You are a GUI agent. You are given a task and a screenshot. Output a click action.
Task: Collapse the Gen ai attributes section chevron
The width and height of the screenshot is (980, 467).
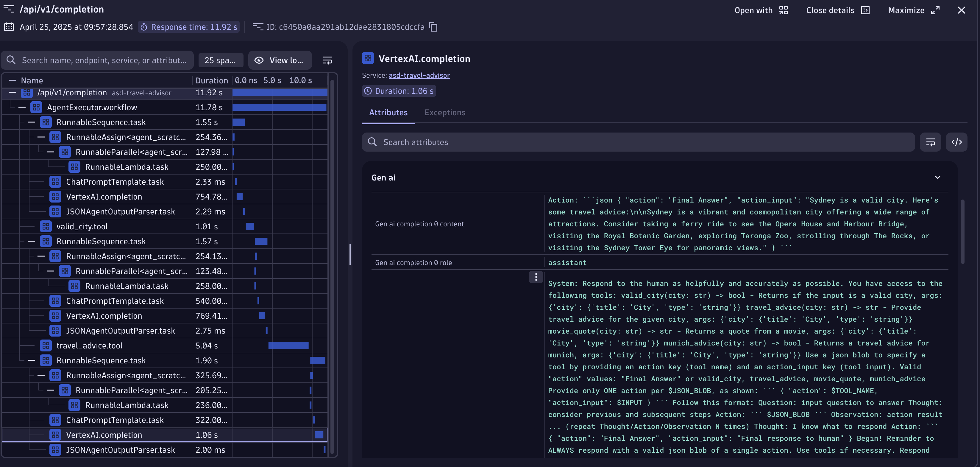click(937, 178)
